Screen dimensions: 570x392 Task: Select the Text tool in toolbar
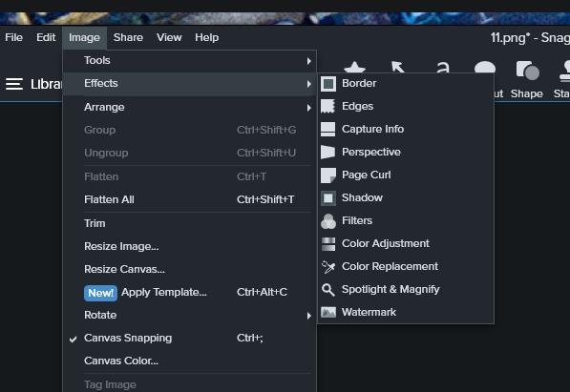(x=442, y=68)
